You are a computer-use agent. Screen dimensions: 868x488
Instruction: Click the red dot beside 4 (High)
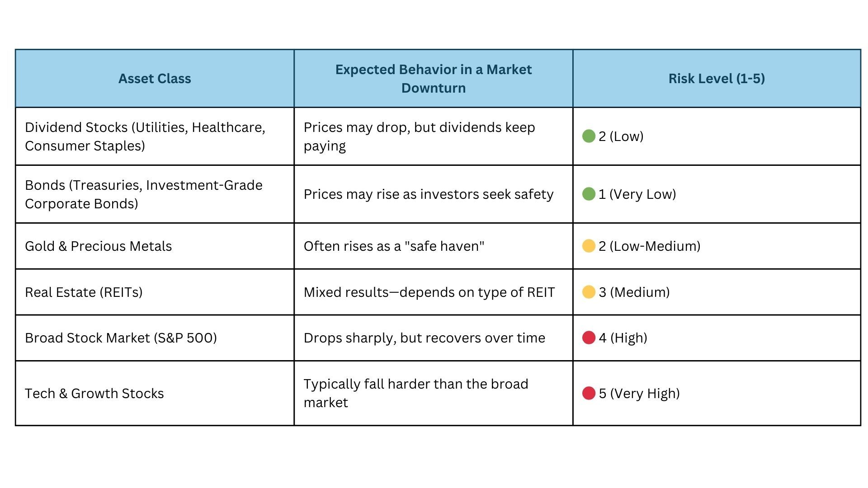pyautogui.click(x=589, y=338)
